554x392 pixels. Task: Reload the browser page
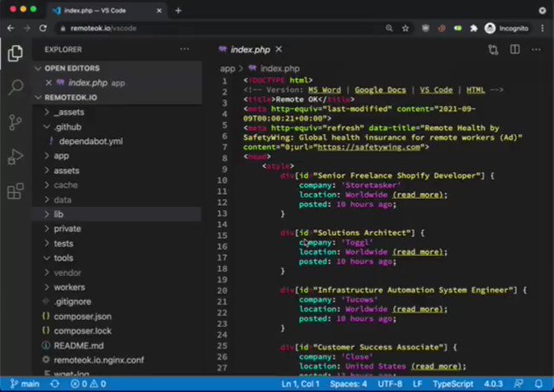pos(42,29)
